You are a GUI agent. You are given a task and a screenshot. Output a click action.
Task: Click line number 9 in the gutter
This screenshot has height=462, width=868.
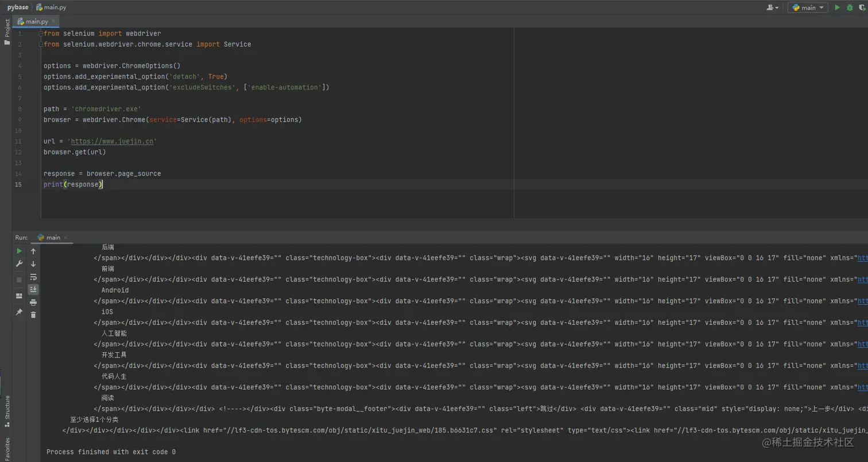pyautogui.click(x=20, y=120)
